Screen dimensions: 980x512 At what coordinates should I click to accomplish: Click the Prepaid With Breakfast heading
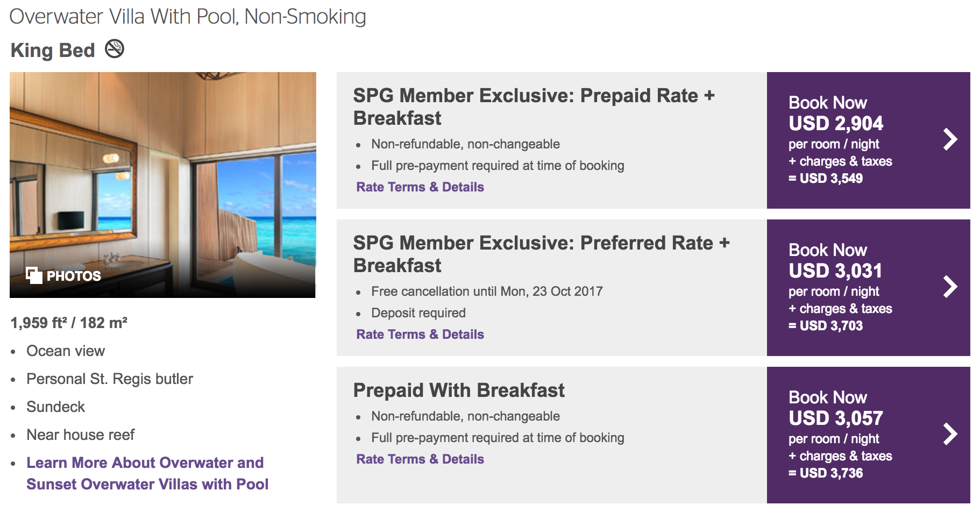[459, 390]
